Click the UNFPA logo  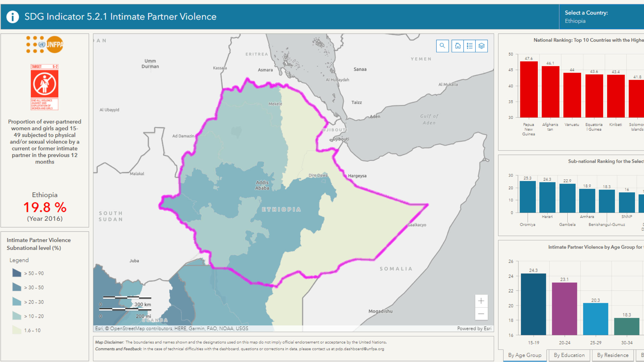click(45, 44)
